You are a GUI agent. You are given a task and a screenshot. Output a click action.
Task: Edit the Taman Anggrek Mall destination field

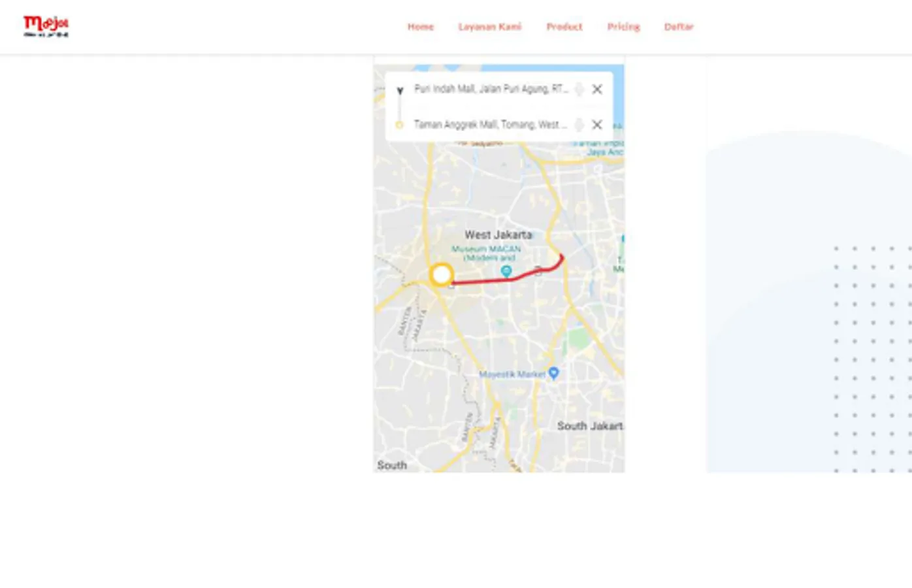pyautogui.click(x=491, y=124)
